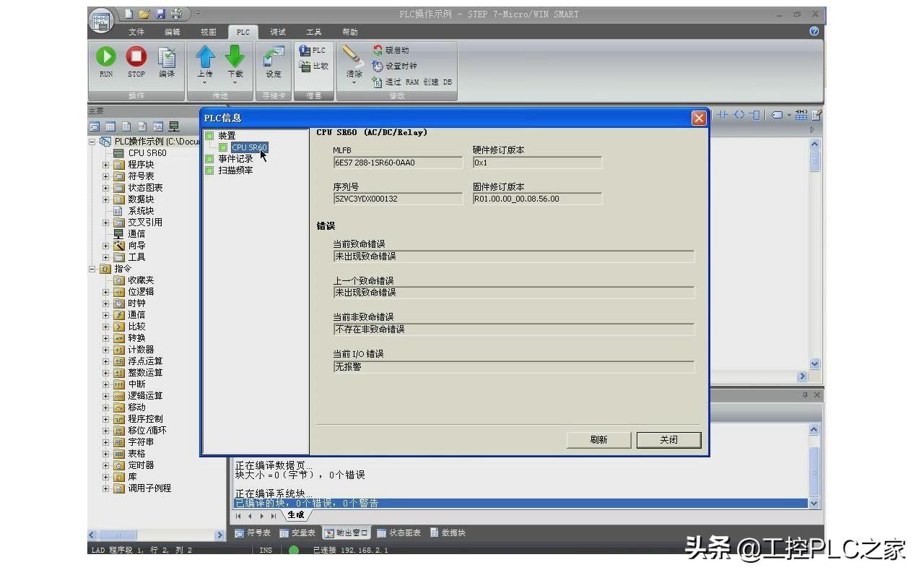Image resolution: width=924 pixels, height=578 pixels.
Task: Expand the 数据块 tree node
Action: [x=105, y=199]
